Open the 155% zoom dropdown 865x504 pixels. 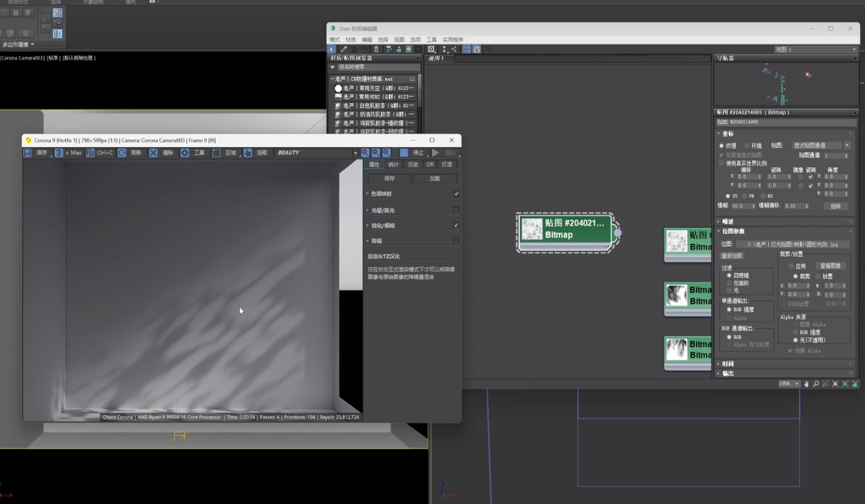pyautogui.click(x=789, y=384)
